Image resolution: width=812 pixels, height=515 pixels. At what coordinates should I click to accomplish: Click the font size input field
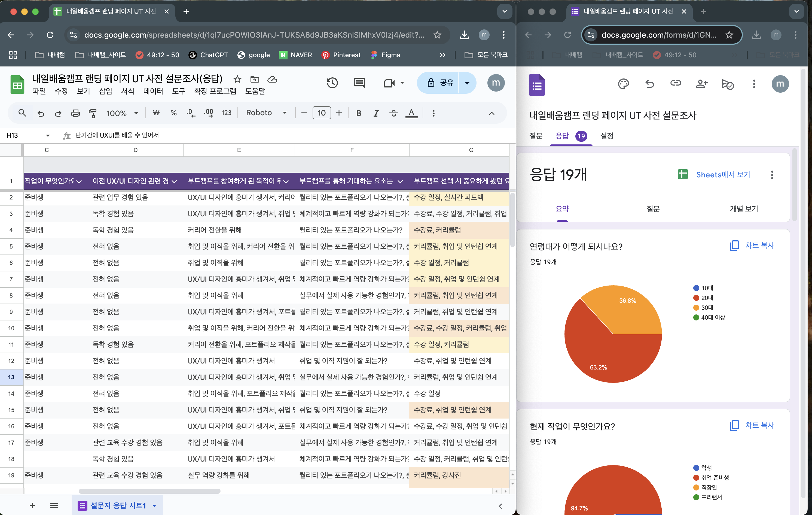click(321, 113)
